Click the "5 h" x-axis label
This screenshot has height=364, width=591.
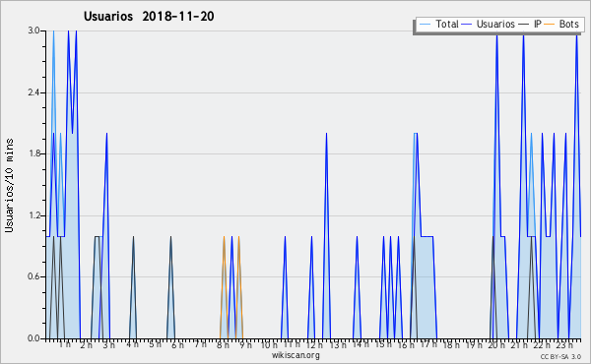[155, 344]
